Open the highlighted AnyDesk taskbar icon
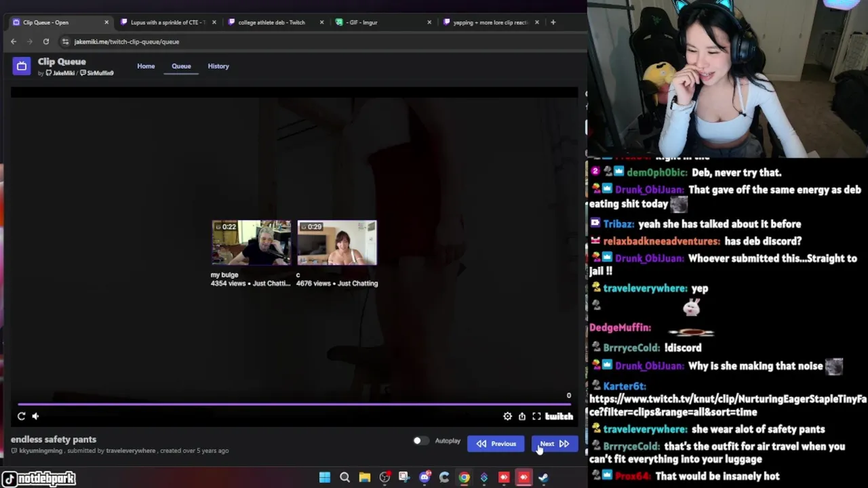This screenshot has width=868, height=488. tap(524, 477)
